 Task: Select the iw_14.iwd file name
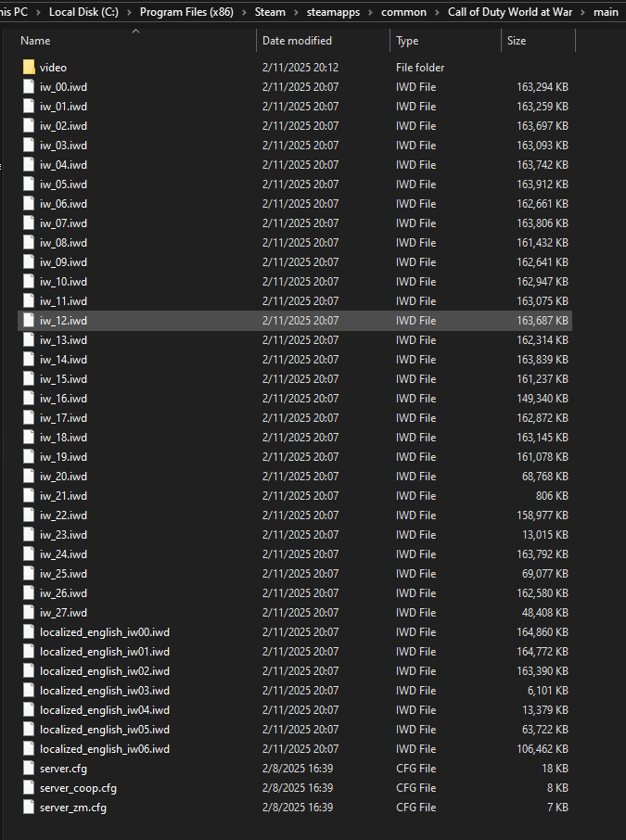[x=63, y=360]
